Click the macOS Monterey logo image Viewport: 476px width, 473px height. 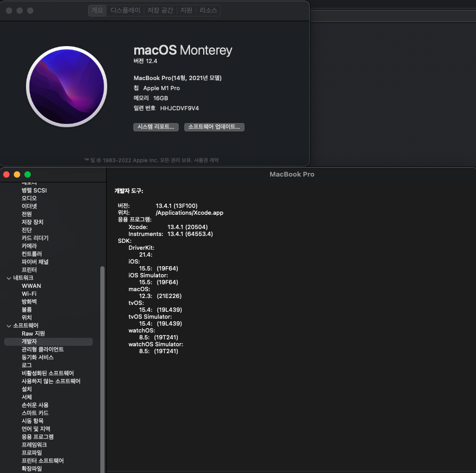(x=66, y=86)
